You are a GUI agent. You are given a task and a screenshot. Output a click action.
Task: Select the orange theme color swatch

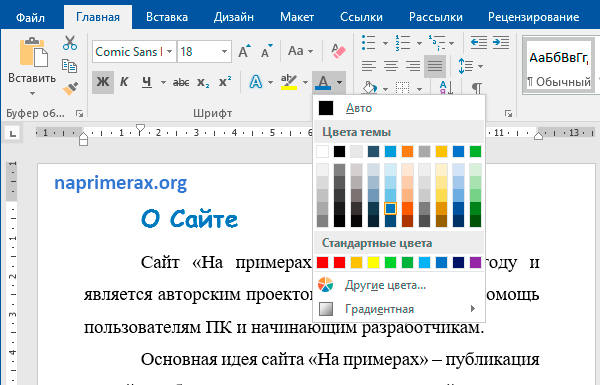pos(407,152)
